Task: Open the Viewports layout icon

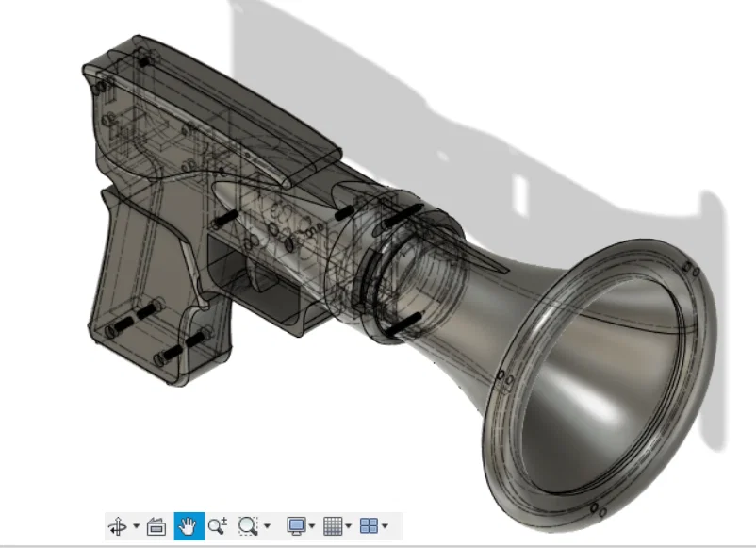Action: coord(370,525)
